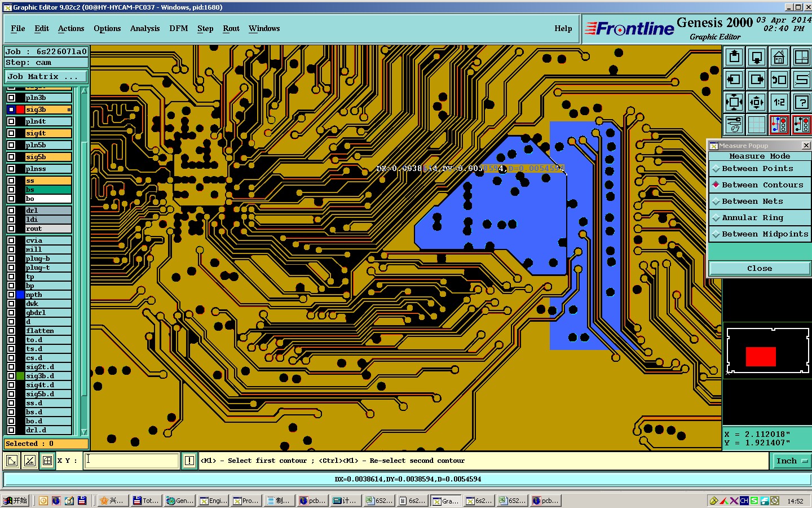Click the diagonal arrow coordinate icon
This screenshot has width=812, height=508.
coord(12,461)
